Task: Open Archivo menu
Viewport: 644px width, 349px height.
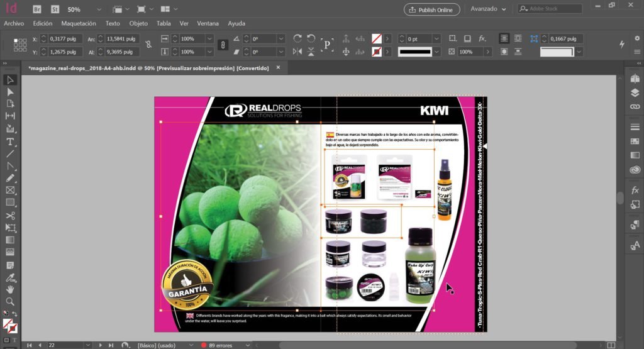Action: (14, 23)
